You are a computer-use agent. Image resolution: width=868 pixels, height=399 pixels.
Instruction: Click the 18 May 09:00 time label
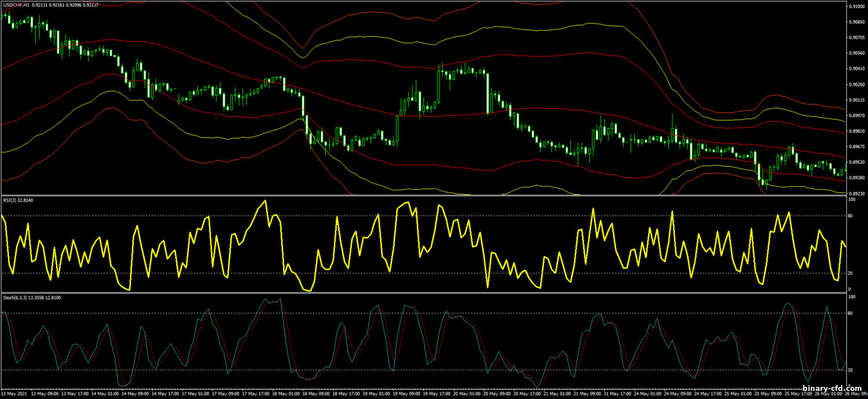316,394
